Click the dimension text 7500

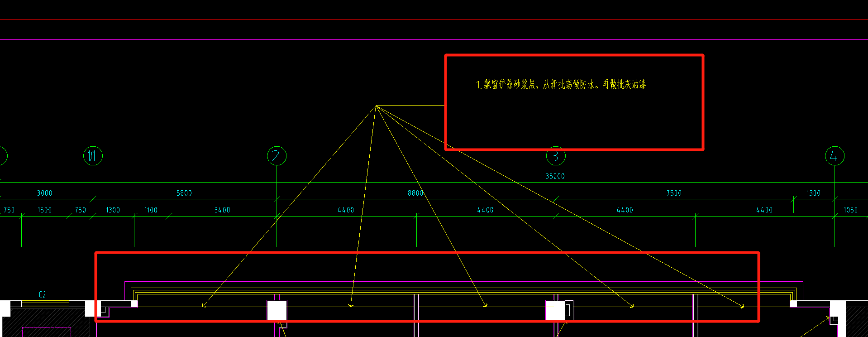point(674,193)
